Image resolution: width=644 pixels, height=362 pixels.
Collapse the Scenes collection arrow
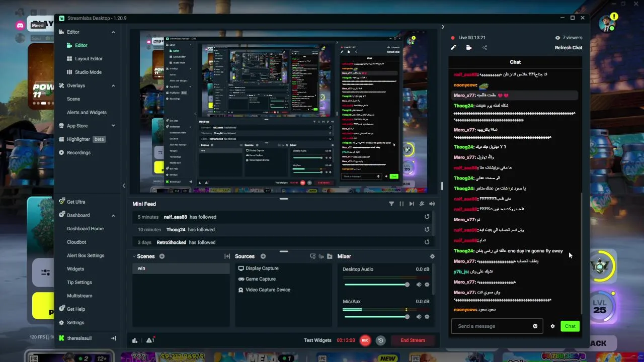click(134, 256)
